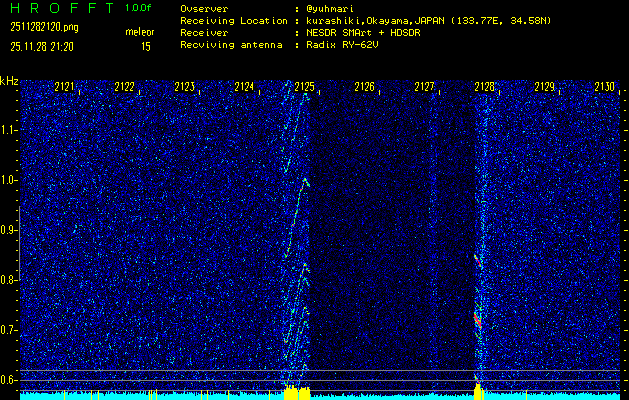Click the yellow detection bar below 2128

point(478,392)
